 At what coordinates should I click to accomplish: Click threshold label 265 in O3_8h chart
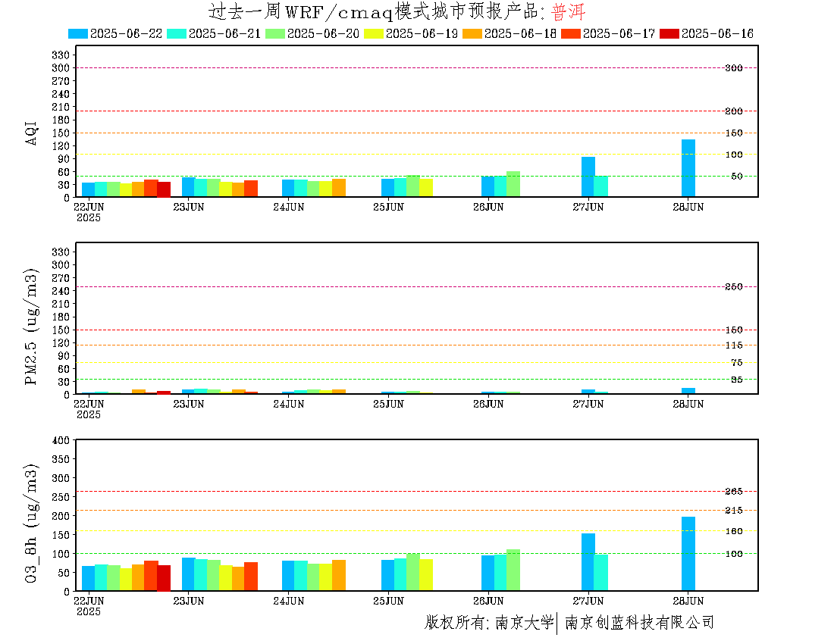[x=734, y=492]
